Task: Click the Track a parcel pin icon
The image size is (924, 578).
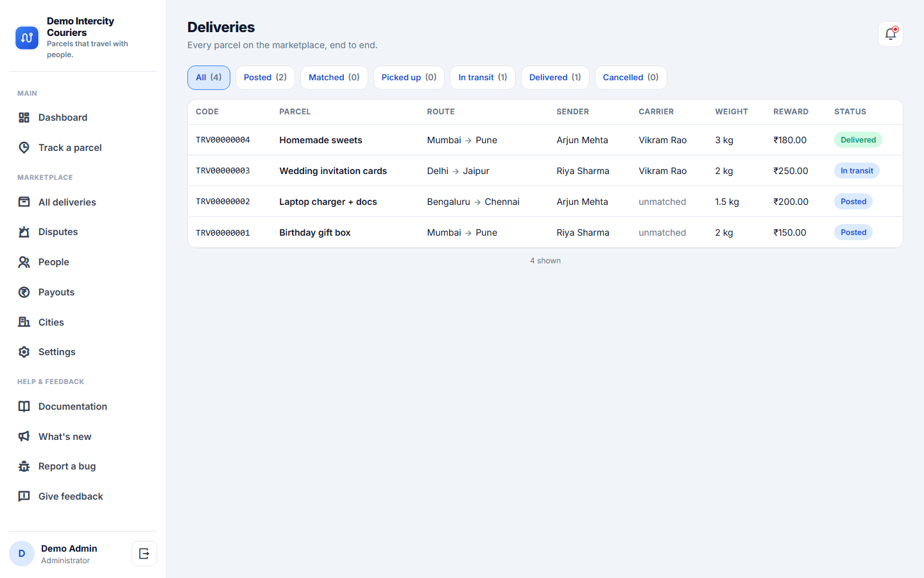Action: click(24, 148)
